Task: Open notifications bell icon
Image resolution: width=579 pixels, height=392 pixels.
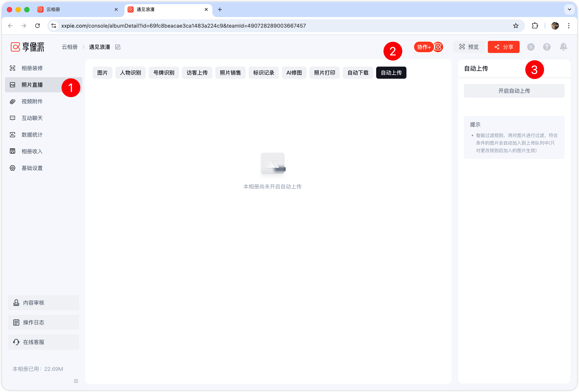Action: [x=563, y=47]
